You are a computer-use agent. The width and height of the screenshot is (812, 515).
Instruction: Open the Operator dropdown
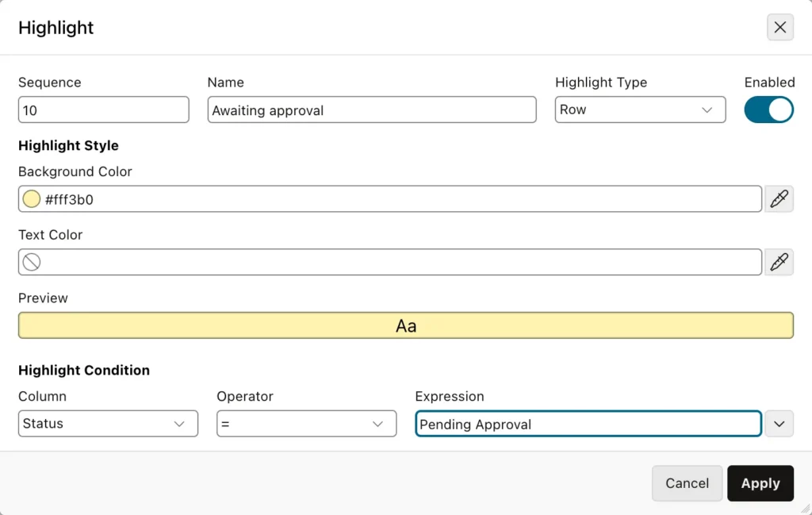click(307, 424)
